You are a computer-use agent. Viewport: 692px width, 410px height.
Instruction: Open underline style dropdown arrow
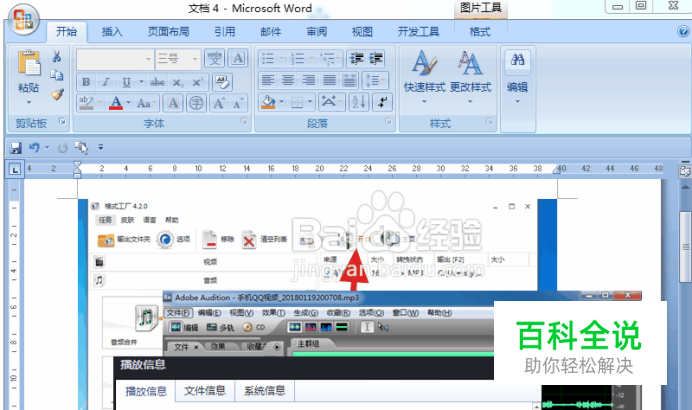(x=141, y=82)
